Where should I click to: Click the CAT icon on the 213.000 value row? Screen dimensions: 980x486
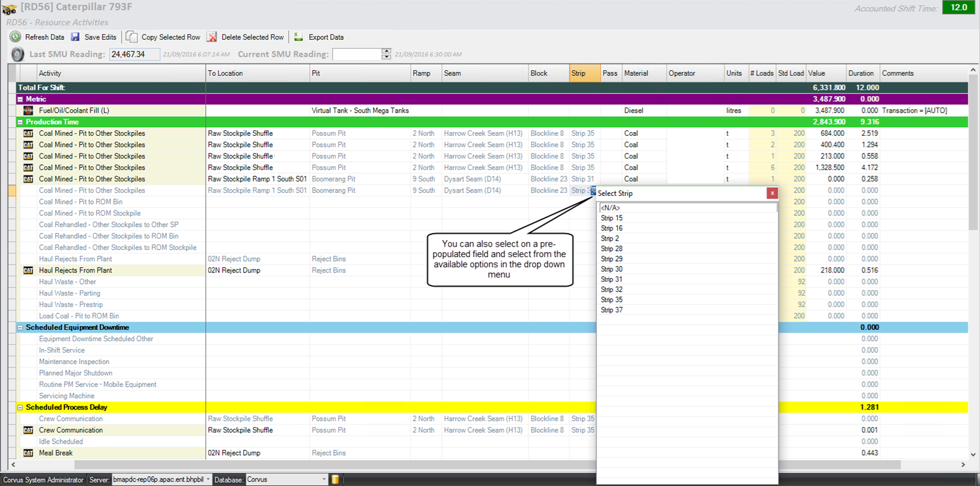click(x=28, y=156)
